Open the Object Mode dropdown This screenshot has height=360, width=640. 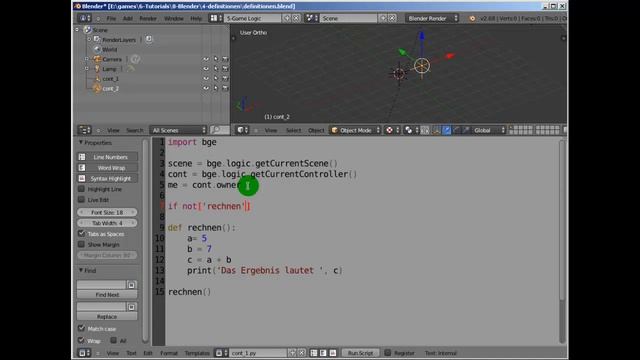click(x=355, y=130)
